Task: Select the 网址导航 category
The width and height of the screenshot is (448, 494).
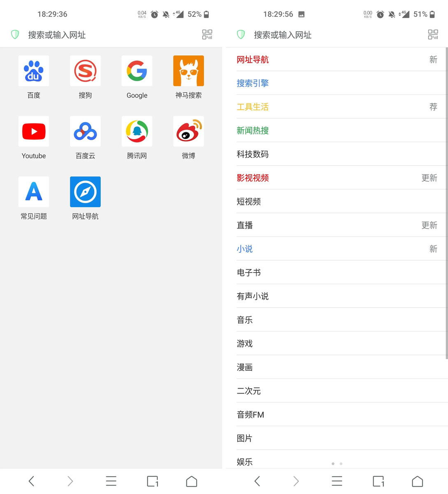Action: [337, 59]
